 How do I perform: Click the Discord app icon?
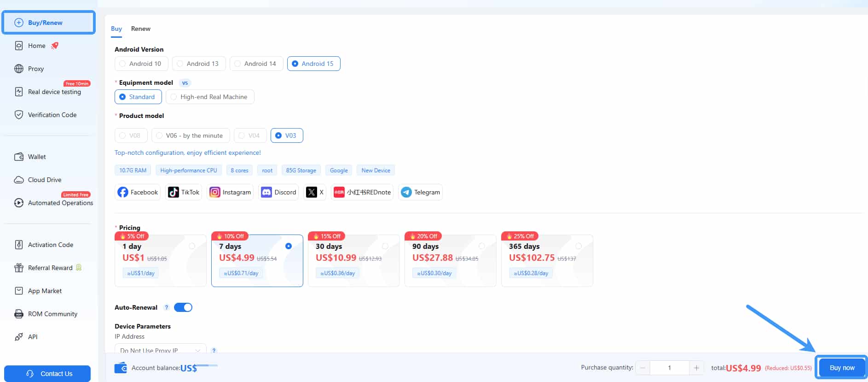pos(266,192)
